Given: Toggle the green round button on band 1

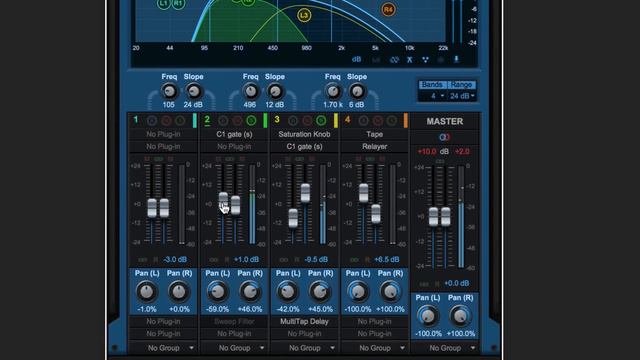Looking at the screenshot, I should pos(180,120).
